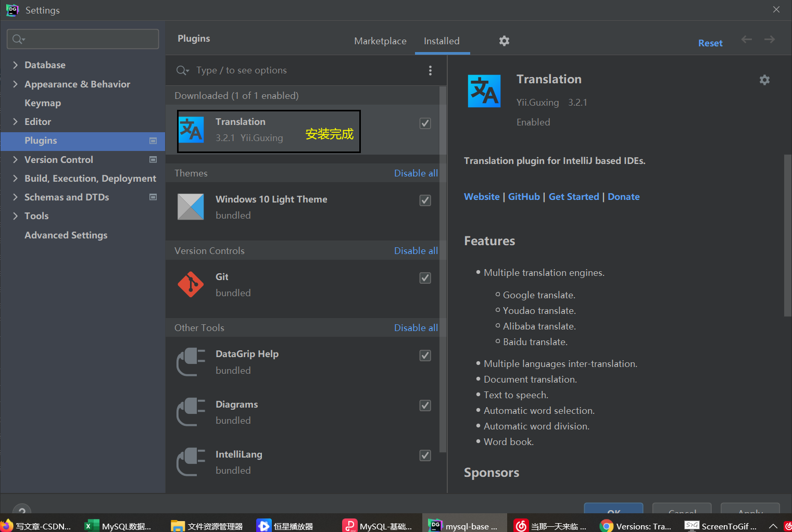Switch to the Marketplace tab

(380, 41)
